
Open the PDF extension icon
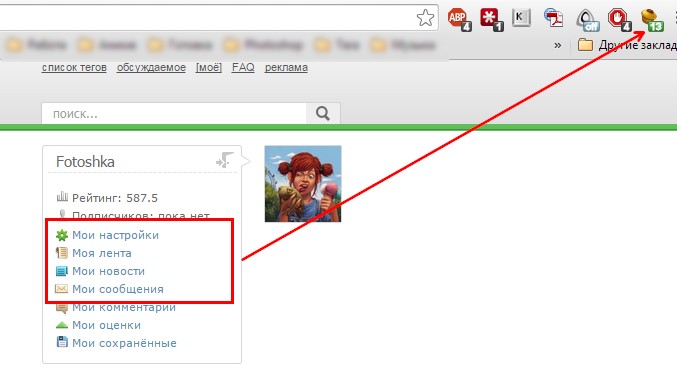click(x=554, y=18)
